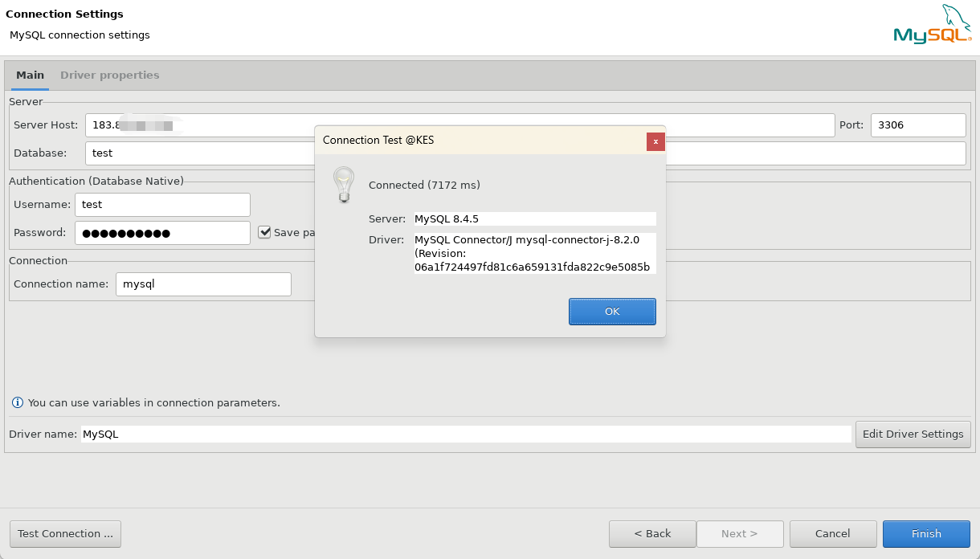Image resolution: width=980 pixels, height=559 pixels.
Task: Open the Driver properties tab
Action: pyautogui.click(x=109, y=75)
